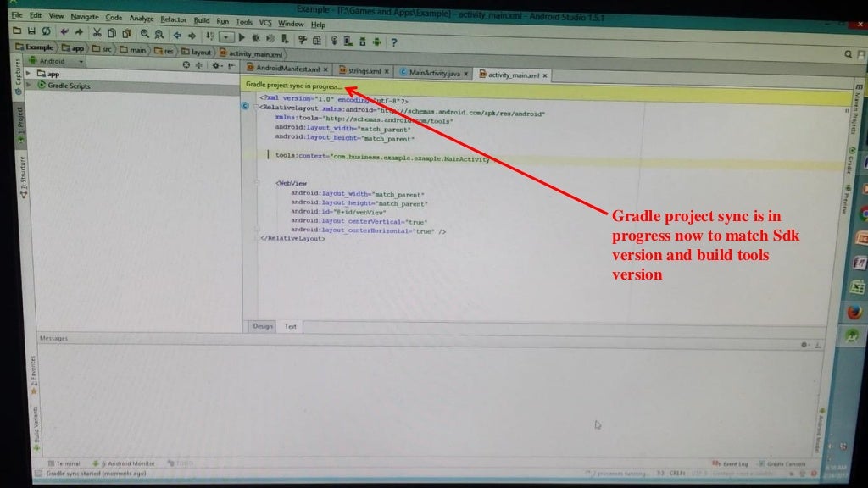The width and height of the screenshot is (868, 488).
Task: Open the Build menu
Action: point(202,20)
